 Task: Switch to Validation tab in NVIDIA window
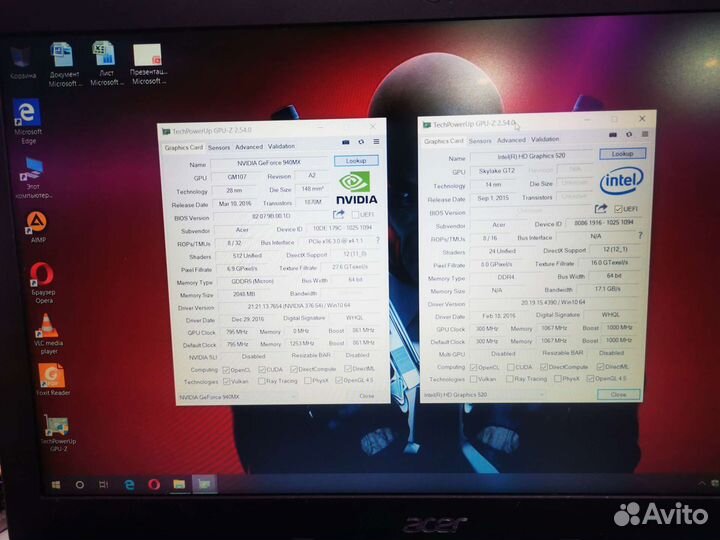pos(281,146)
